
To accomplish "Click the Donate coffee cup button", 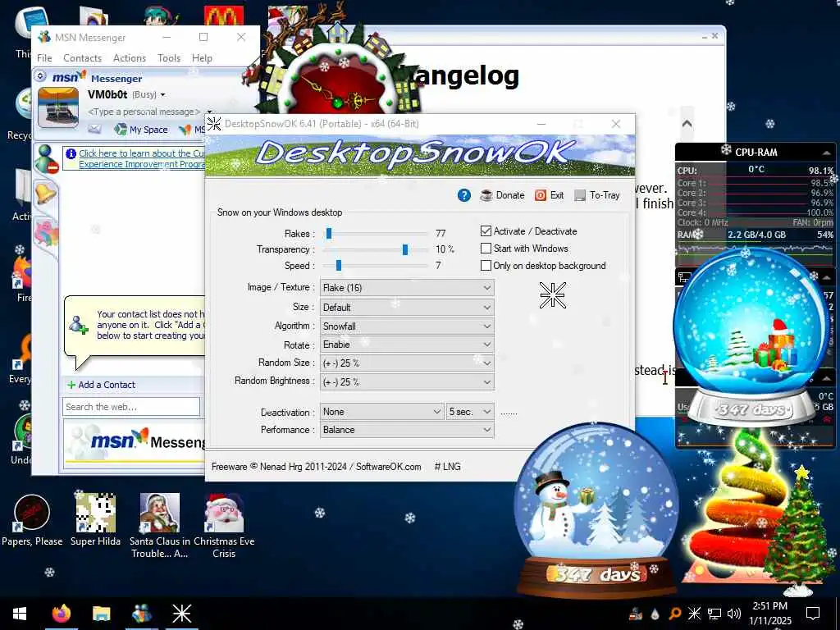I will point(503,195).
